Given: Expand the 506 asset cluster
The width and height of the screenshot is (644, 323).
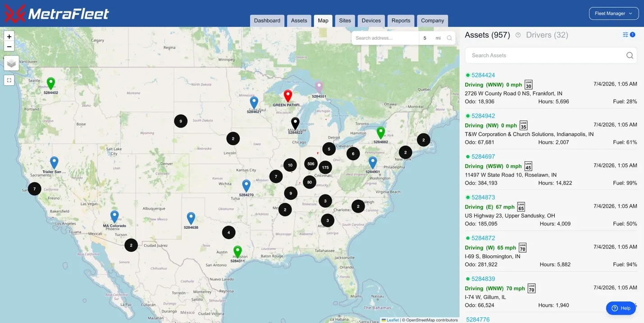Looking at the screenshot, I should tap(311, 164).
